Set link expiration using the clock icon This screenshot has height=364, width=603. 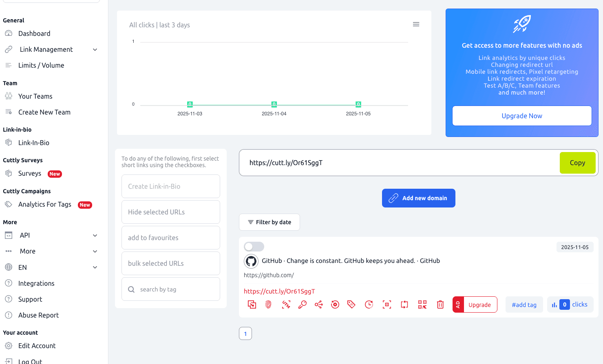[369, 304]
